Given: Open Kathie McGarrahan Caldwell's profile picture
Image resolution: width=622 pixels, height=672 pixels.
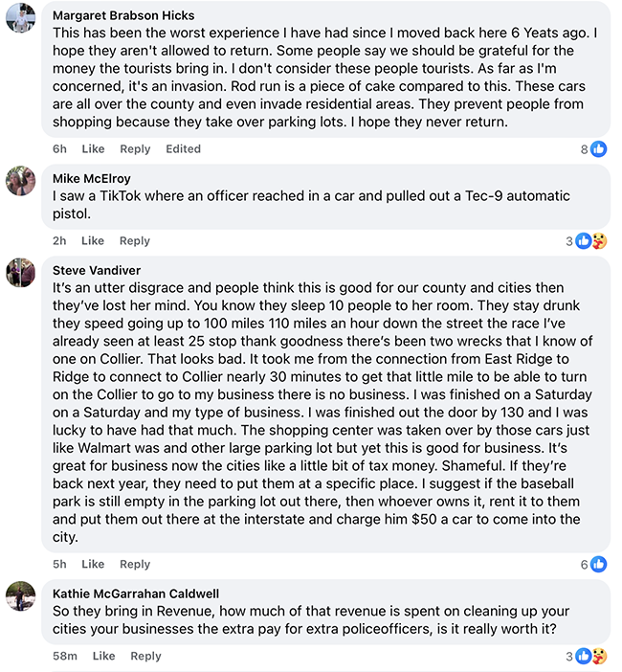Looking at the screenshot, I should click(x=20, y=596).
